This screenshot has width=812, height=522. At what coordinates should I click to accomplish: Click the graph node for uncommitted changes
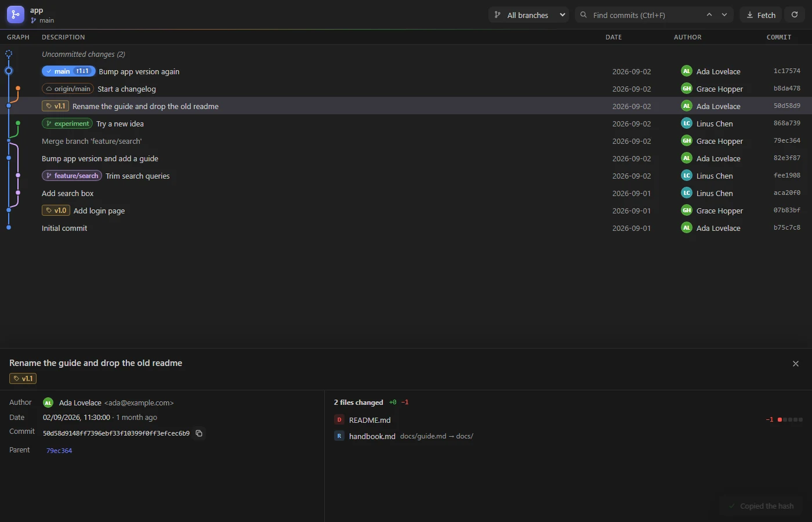coord(9,54)
